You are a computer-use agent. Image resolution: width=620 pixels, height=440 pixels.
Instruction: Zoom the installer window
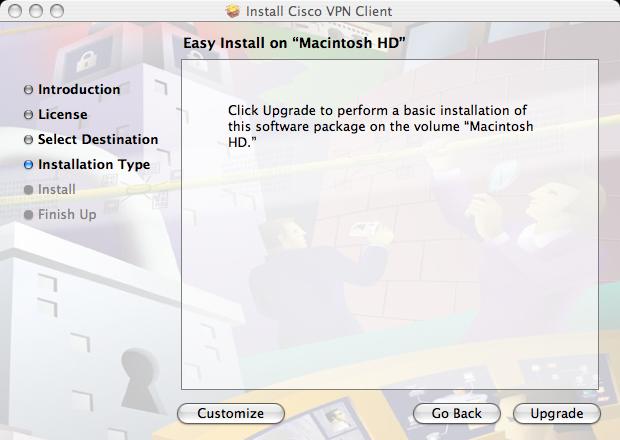57,11
